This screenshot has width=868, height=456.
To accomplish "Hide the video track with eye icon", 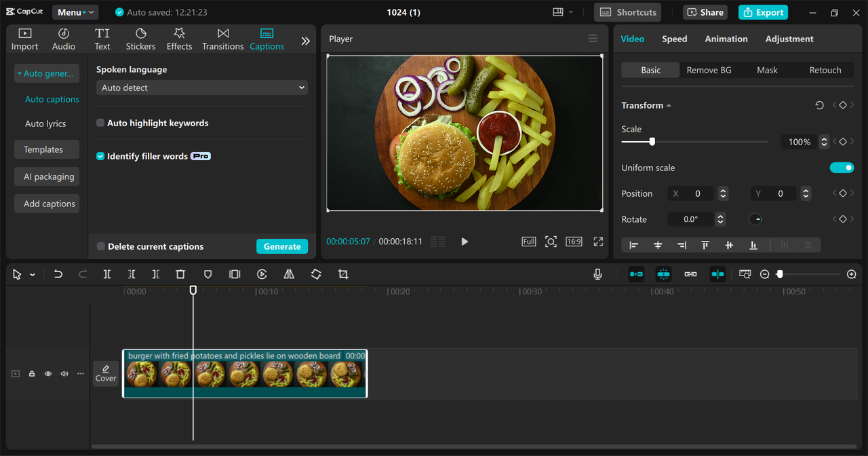I will 48,374.
